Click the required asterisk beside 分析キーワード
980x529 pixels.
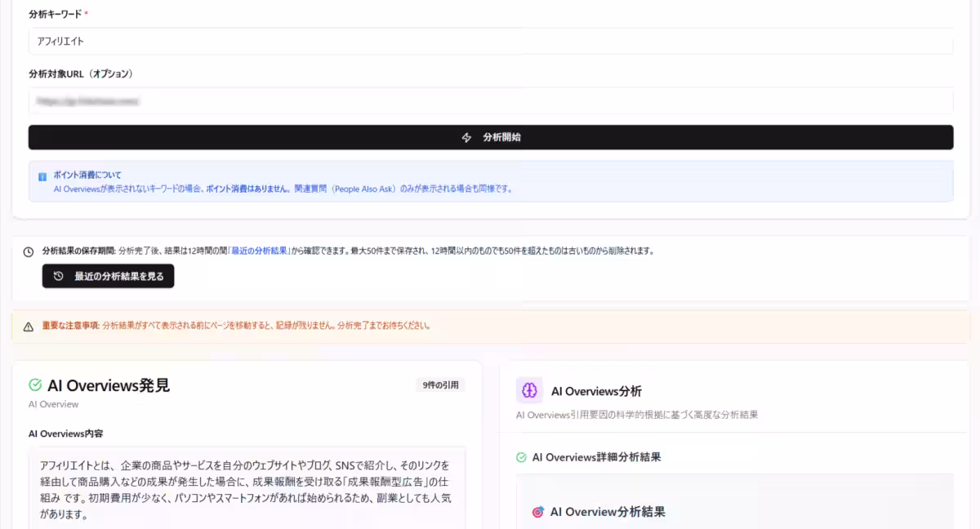click(x=89, y=13)
